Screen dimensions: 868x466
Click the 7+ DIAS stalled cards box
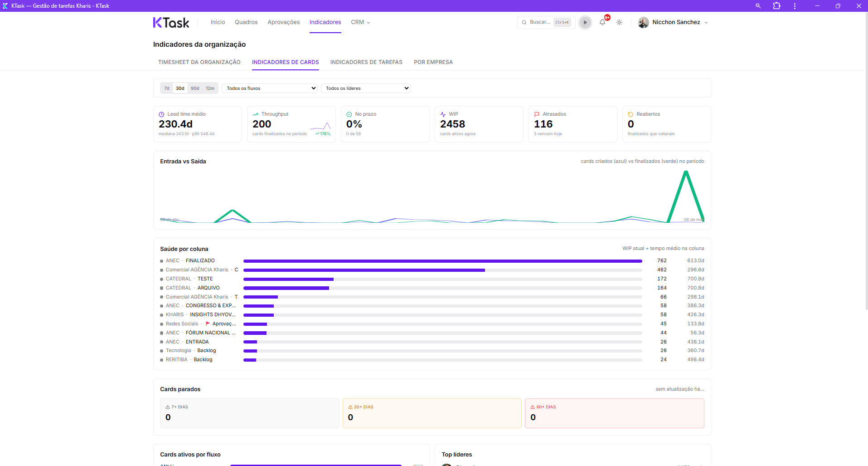[250, 413]
